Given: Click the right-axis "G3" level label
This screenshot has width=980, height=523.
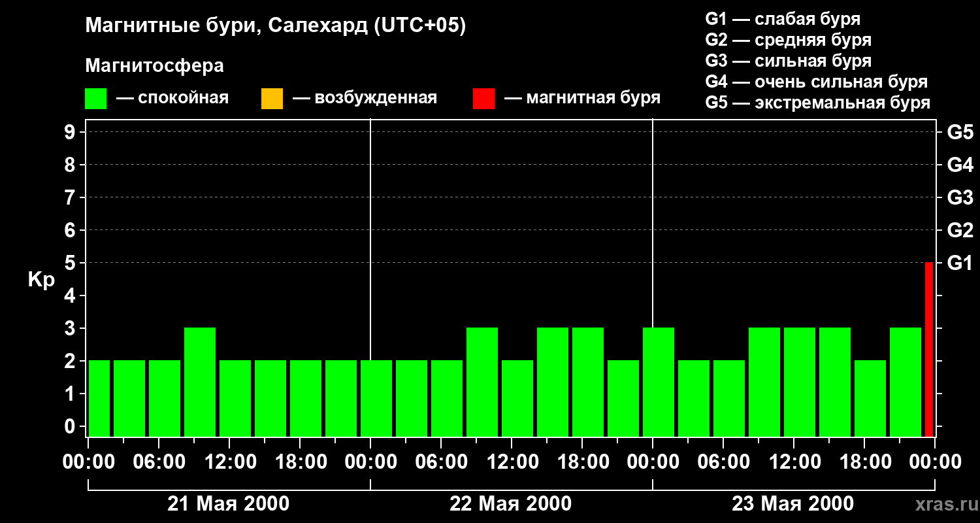Looking at the screenshot, I should [x=960, y=197].
